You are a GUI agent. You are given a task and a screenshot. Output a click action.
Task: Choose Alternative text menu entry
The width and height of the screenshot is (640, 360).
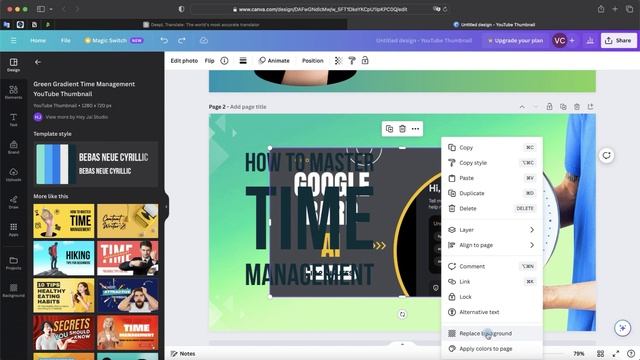[x=491, y=312]
